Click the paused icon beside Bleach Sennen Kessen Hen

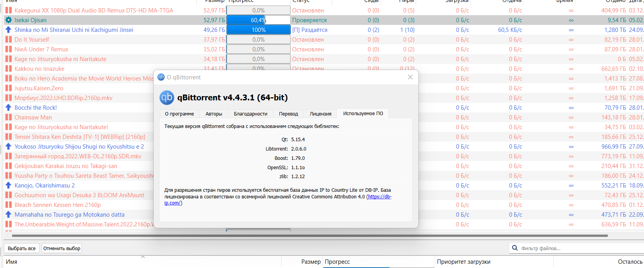coord(8,205)
